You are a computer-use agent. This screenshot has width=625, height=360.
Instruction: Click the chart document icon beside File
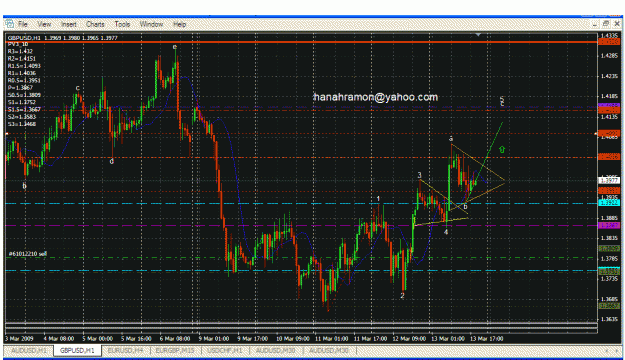10,24
